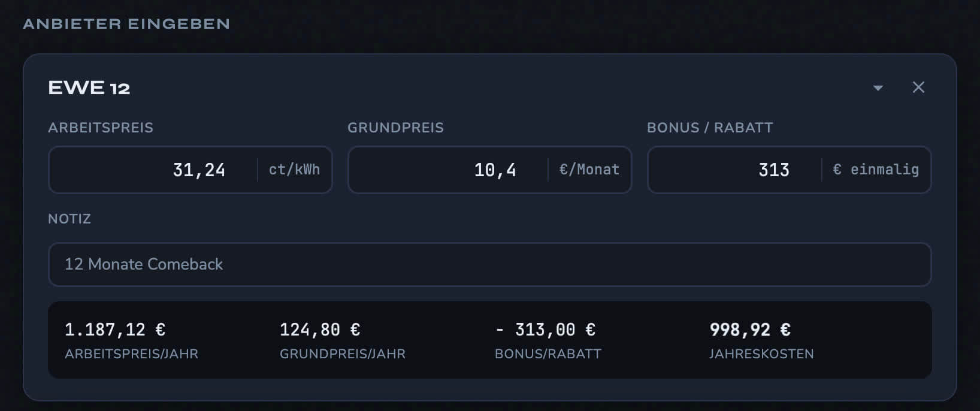This screenshot has height=411, width=980.
Task: Select the Grundpreis field label
Action: 396,128
